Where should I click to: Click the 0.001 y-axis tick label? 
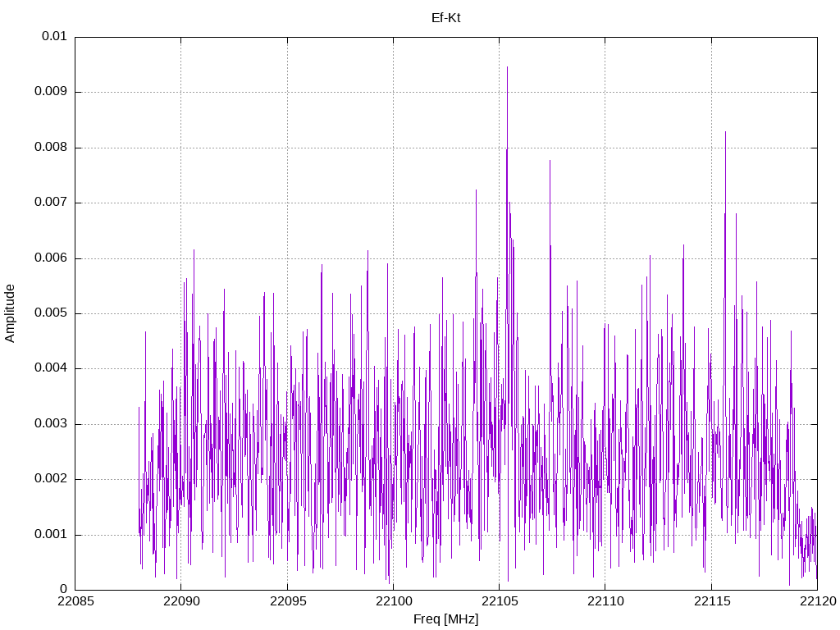tap(51, 535)
